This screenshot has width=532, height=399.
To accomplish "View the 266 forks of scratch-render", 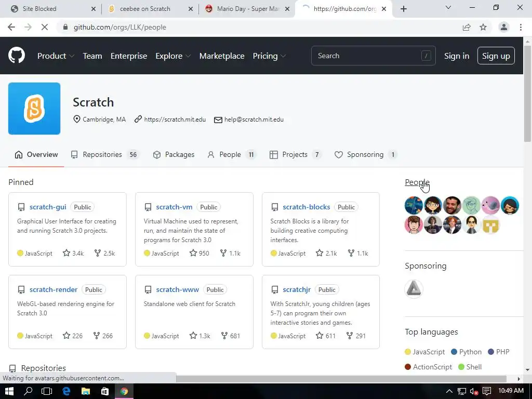I will (x=103, y=336).
